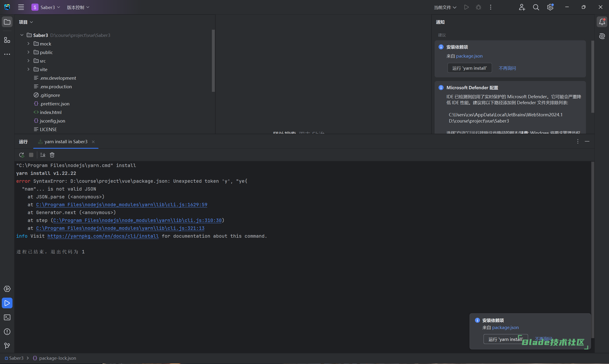The width and height of the screenshot is (609, 364).
Task: Open package.json link in popup balloon
Action: pyautogui.click(x=505, y=327)
